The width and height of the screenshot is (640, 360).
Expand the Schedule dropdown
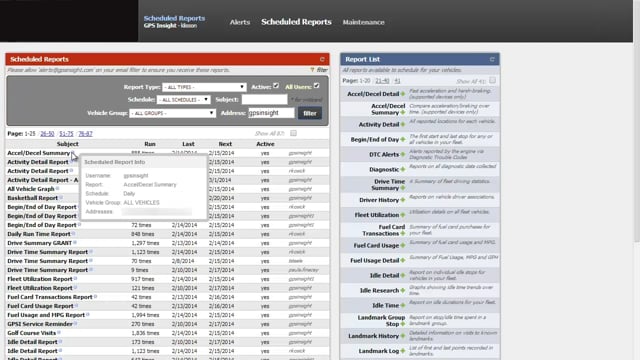point(184,100)
